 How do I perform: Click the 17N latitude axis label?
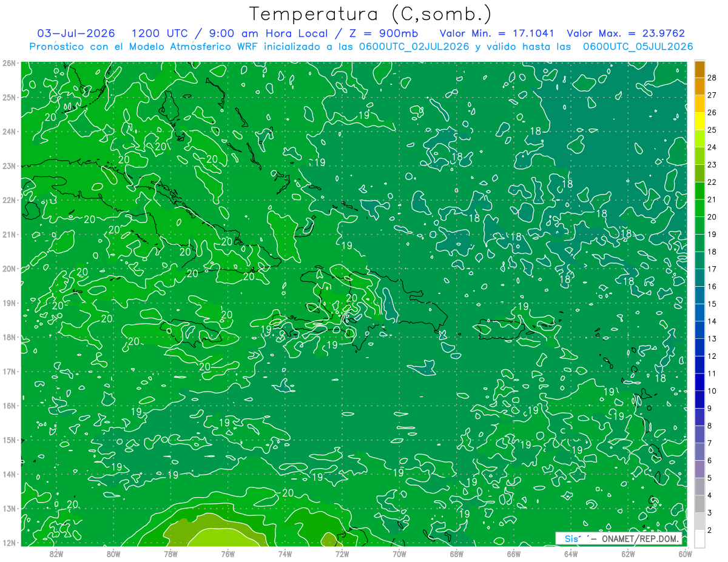[x=8, y=372]
